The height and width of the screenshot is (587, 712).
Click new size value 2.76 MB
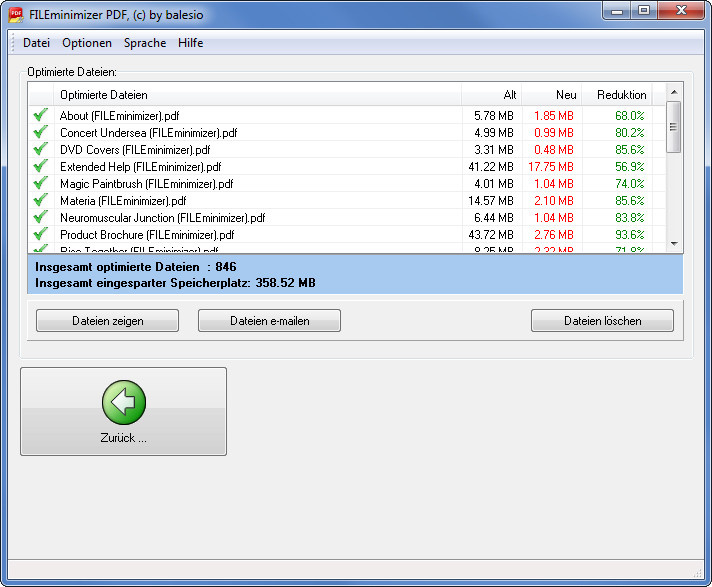coord(554,235)
